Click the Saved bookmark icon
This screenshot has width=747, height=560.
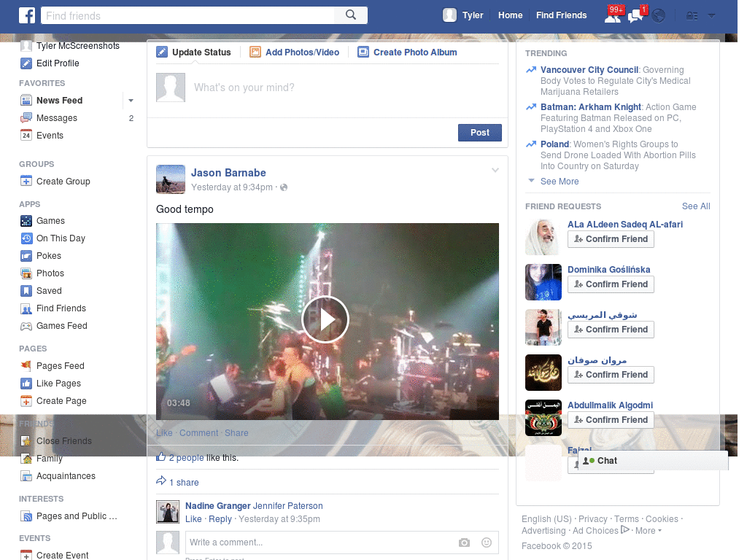26,291
